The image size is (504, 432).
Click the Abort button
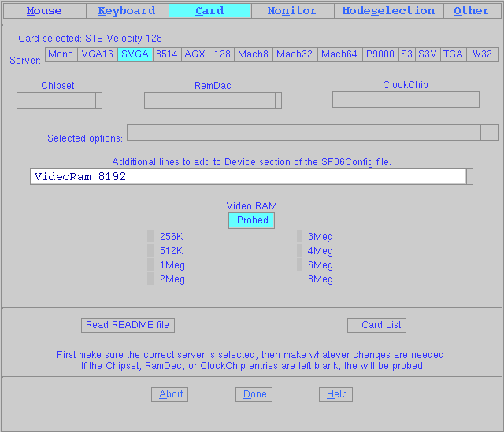[x=169, y=394]
